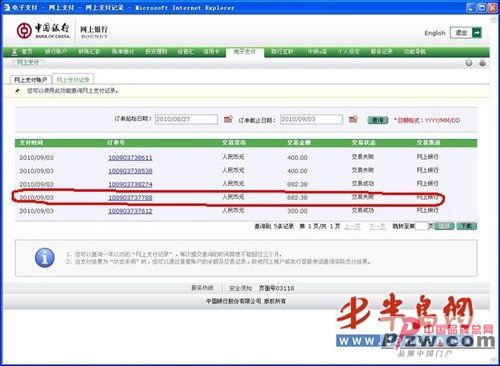500x366 pixels.
Task: Click the home icon in the green navigation bar
Action: (14, 52)
